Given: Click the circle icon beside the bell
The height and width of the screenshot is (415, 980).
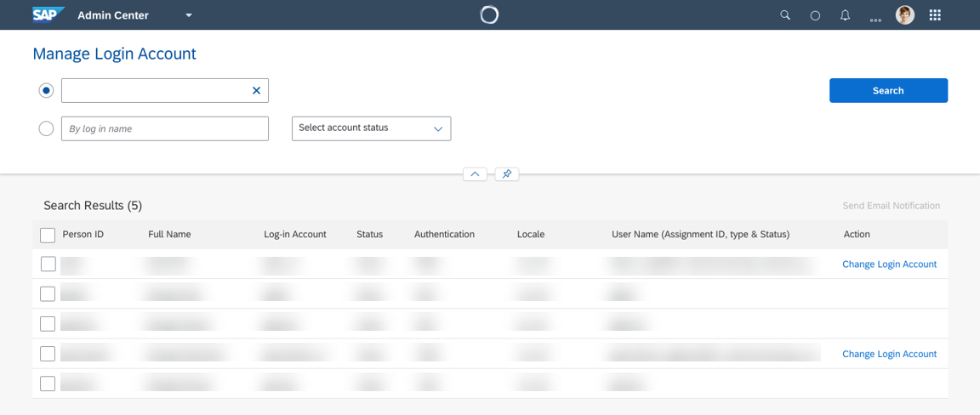Looking at the screenshot, I should [815, 15].
